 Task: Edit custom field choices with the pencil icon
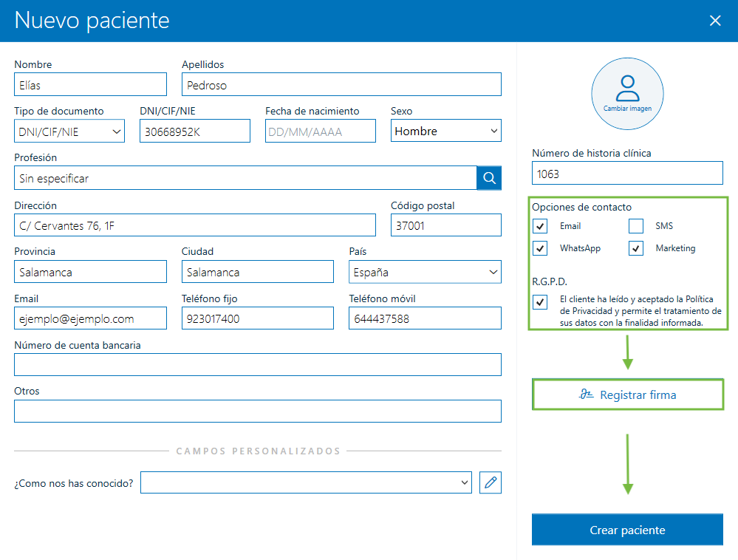pos(490,482)
